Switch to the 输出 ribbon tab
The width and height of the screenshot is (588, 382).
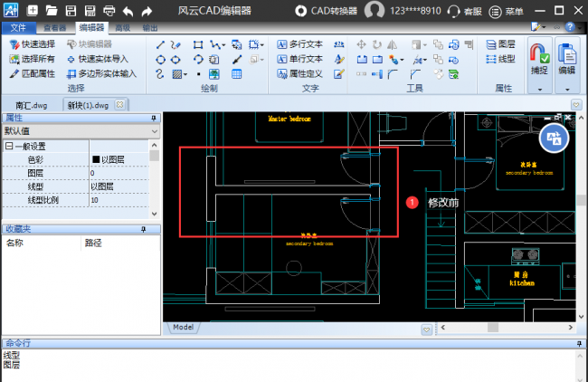pyautogui.click(x=150, y=28)
